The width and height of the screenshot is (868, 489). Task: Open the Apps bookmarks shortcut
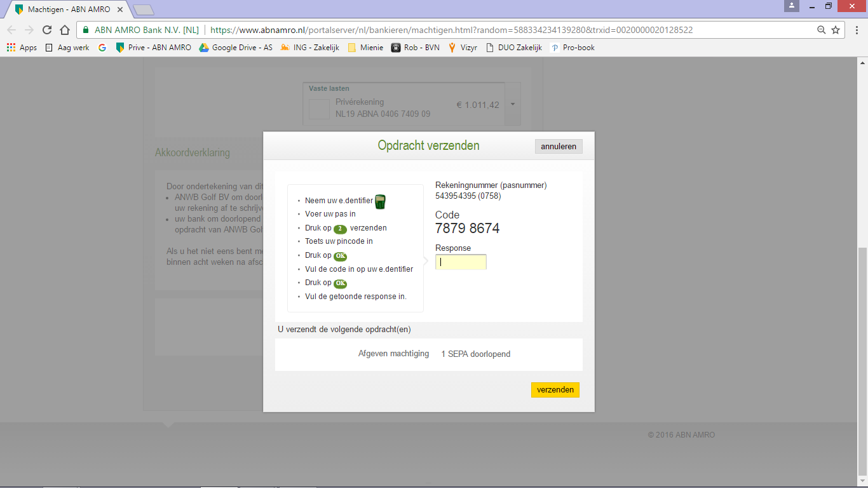[x=22, y=48]
